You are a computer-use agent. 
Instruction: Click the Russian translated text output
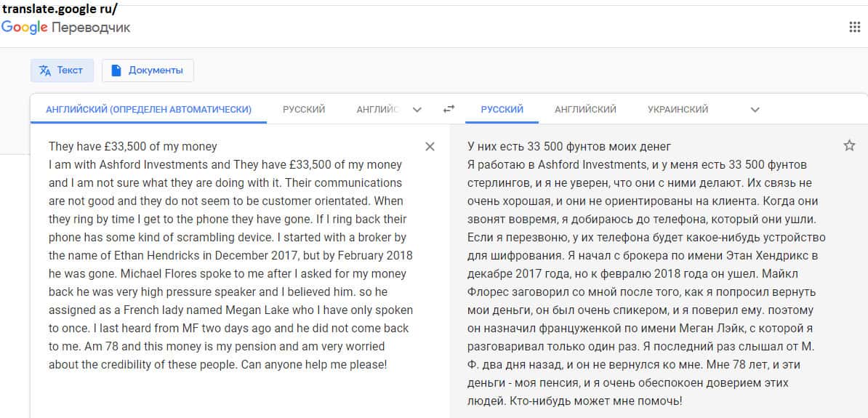pos(647,273)
